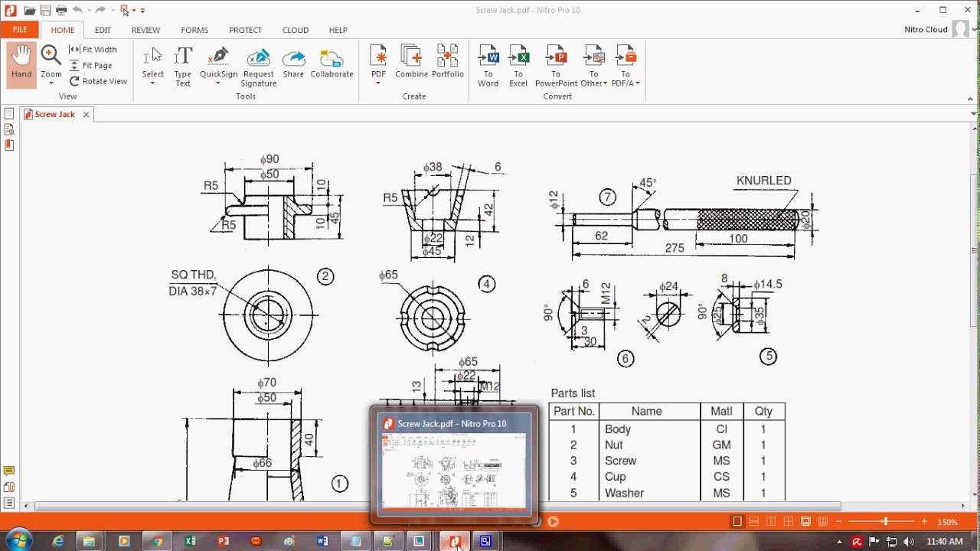Open the REVIEW ribbon tab
The height and width of the screenshot is (551, 980).
(145, 30)
